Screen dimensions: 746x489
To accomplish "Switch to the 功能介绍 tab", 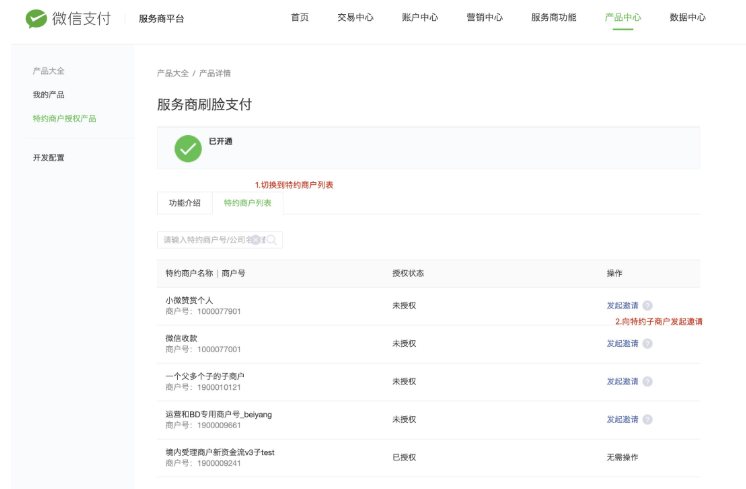I will [185, 203].
